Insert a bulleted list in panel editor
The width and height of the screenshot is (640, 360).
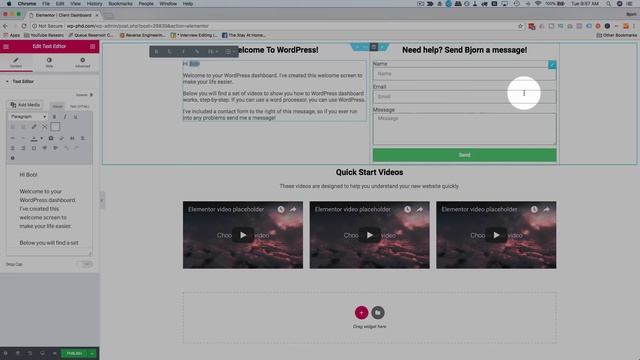click(x=12, y=127)
